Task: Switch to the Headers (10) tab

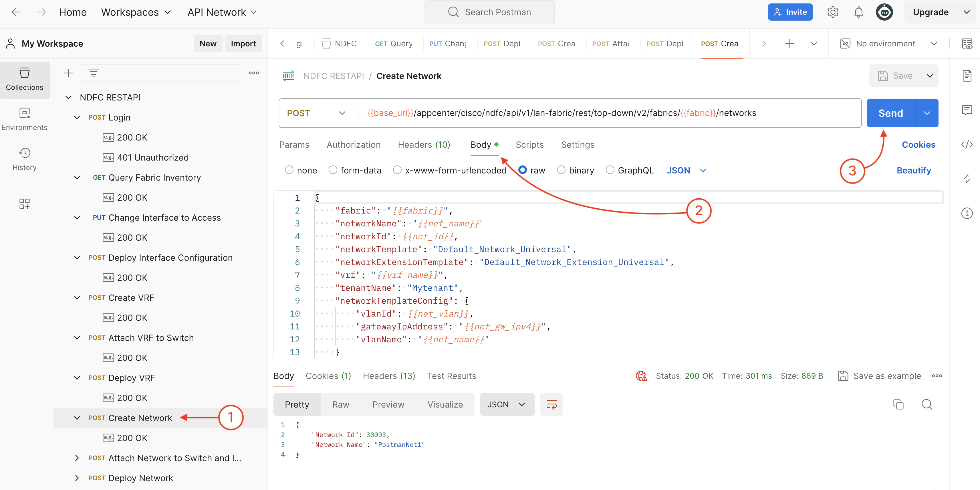Action: point(424,145)
